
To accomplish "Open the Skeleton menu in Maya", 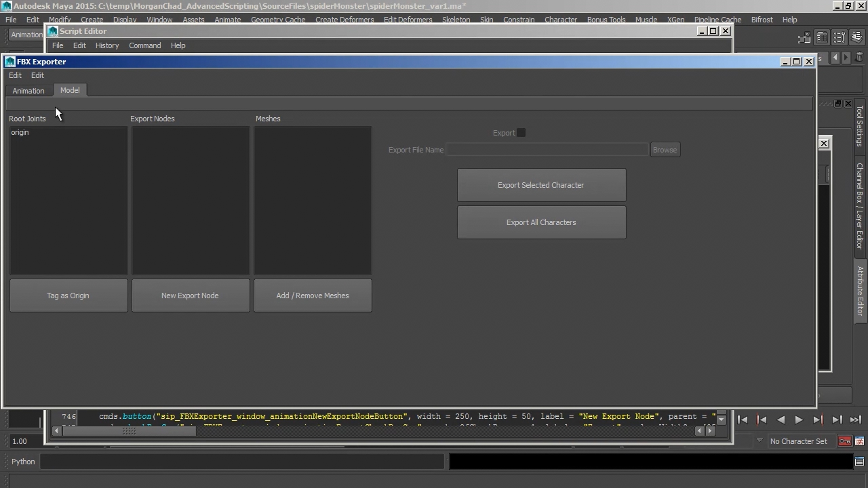I will point(456,20).
